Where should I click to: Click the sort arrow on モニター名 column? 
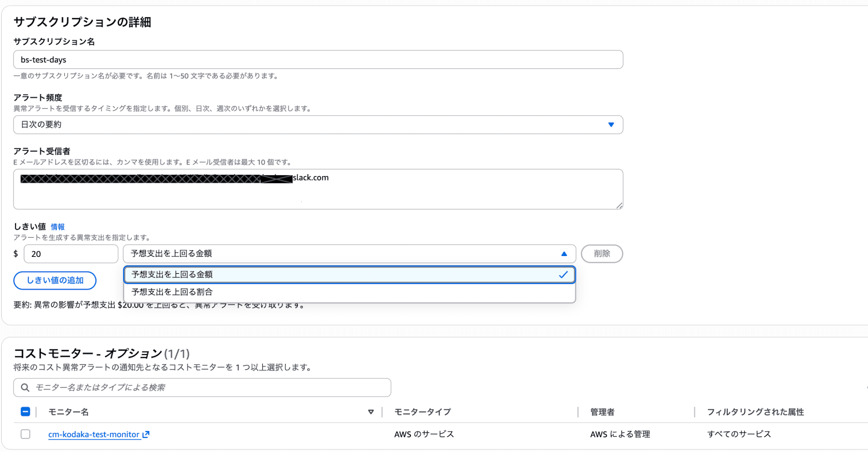(371, 411)
